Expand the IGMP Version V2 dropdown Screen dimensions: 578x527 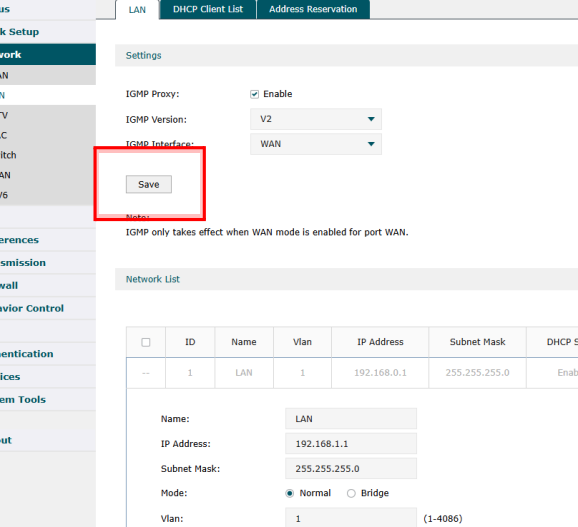(316, 119)
